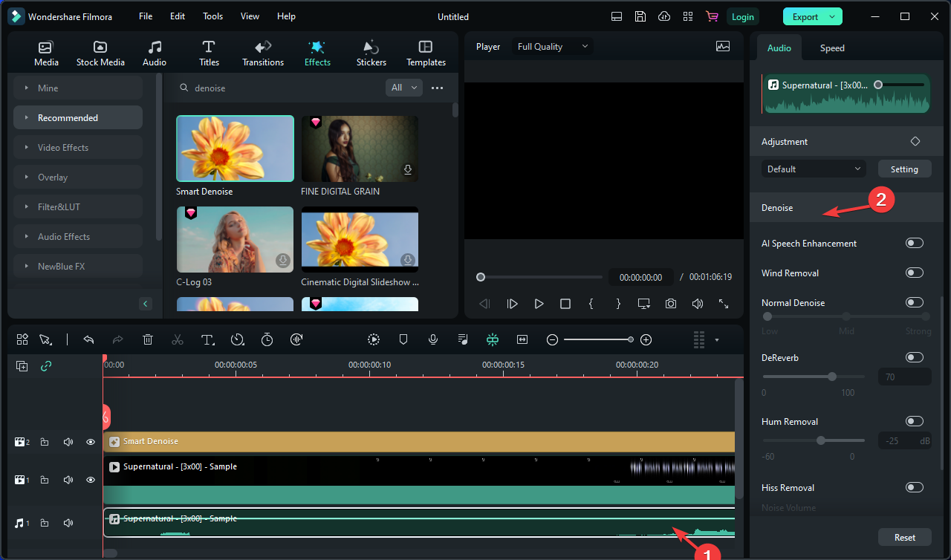
Task: Click the split scissors icon
Action: click(x=178, y=339)
